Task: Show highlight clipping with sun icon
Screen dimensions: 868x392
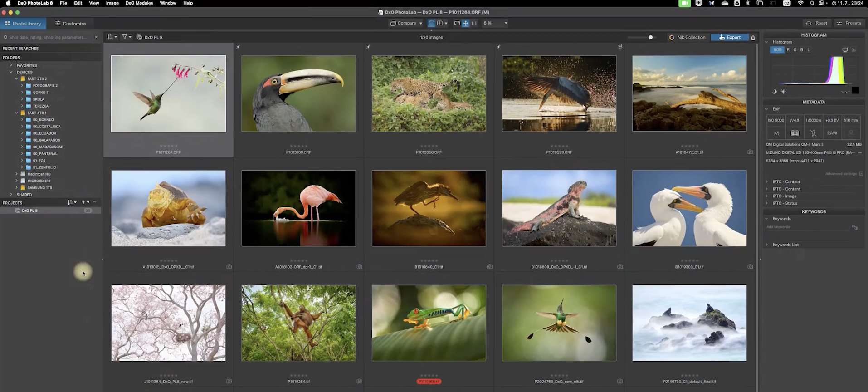Action: [783, 91]
